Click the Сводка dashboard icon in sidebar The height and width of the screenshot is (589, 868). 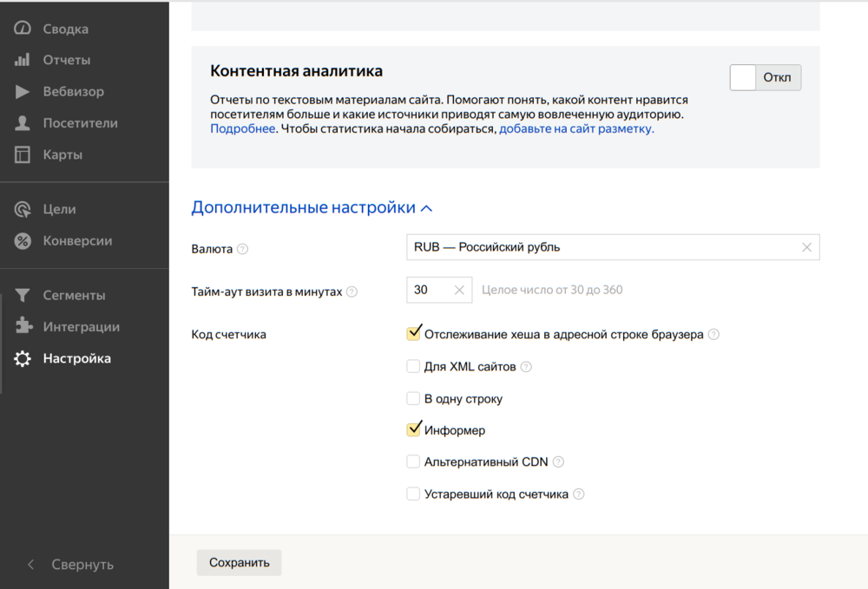[23, 29]
